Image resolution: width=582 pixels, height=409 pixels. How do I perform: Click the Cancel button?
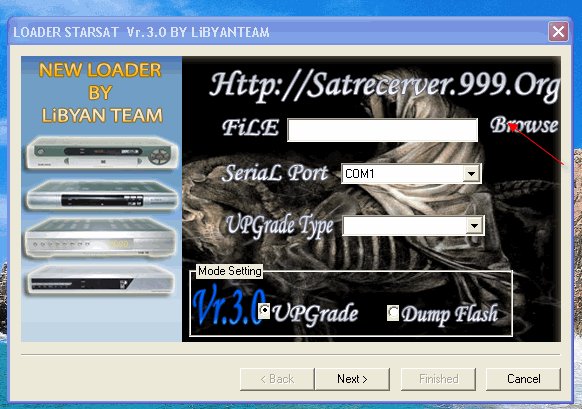click(x=523, y=379)
